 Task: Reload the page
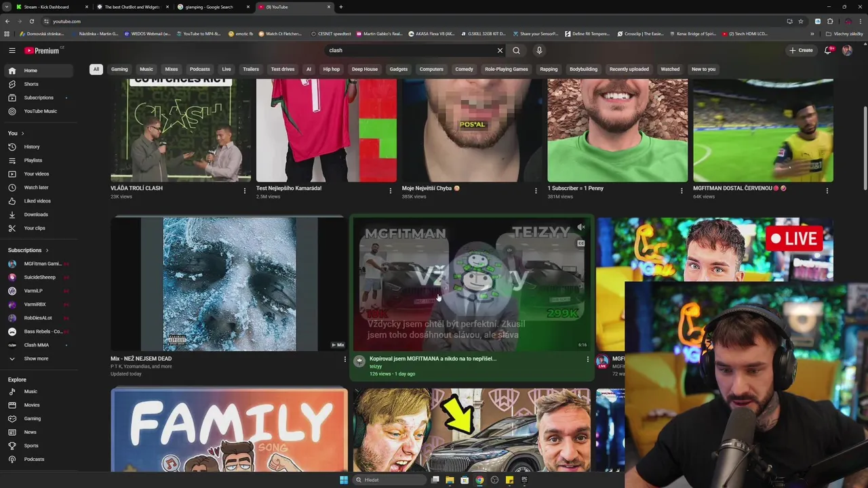pyautogui.click(x=32, y=21)
